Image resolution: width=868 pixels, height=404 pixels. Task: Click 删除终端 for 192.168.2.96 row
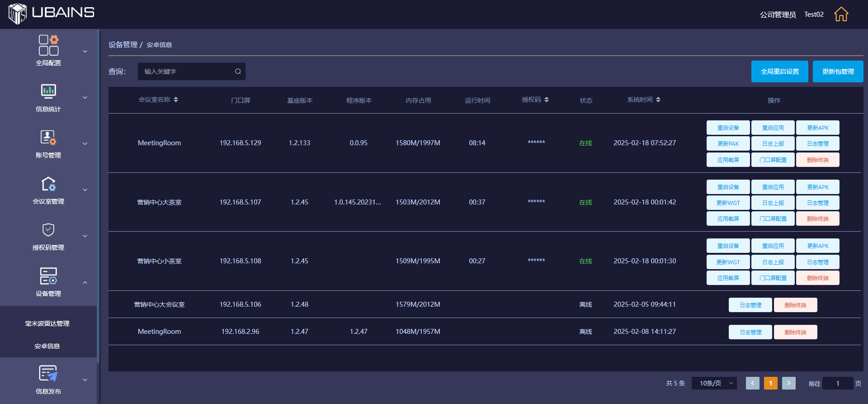click(795, 332)
